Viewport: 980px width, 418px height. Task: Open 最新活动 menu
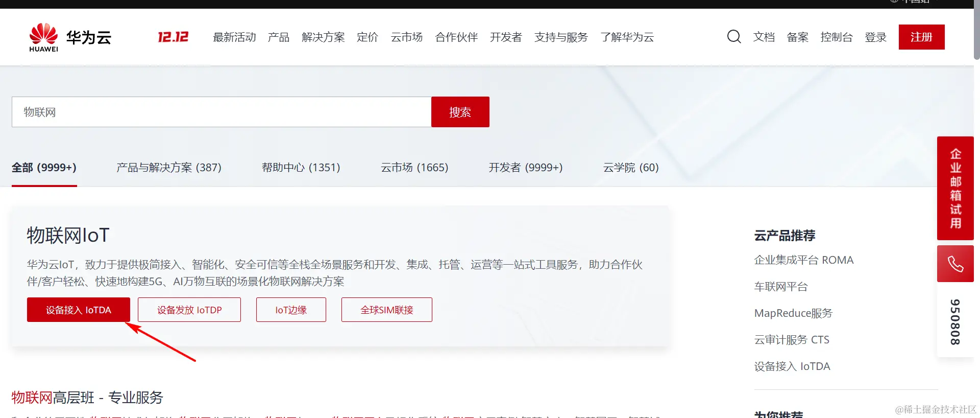click(234, 37)
